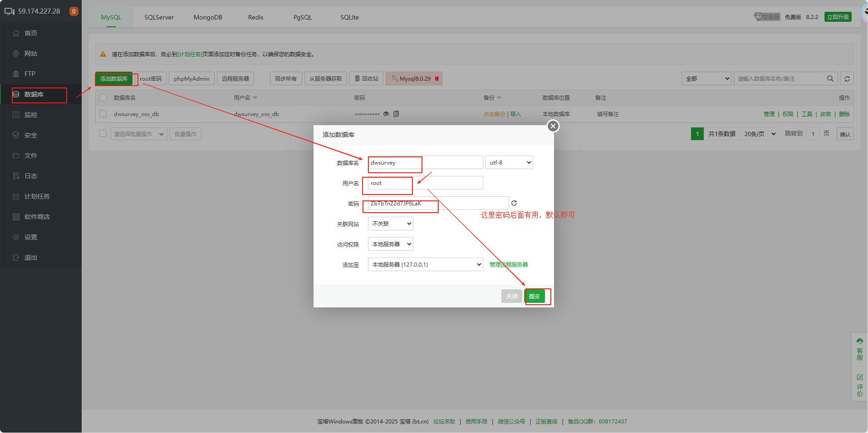Select the dwsurvey_oss_db row checkbox

pyautogui.click(x=103, y=114)
